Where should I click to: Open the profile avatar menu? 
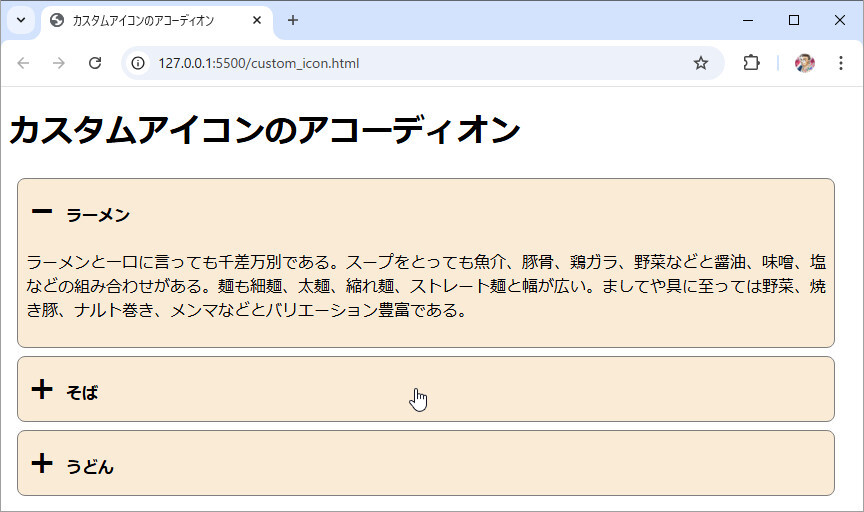pyautogui.click(x=805, y=63)
